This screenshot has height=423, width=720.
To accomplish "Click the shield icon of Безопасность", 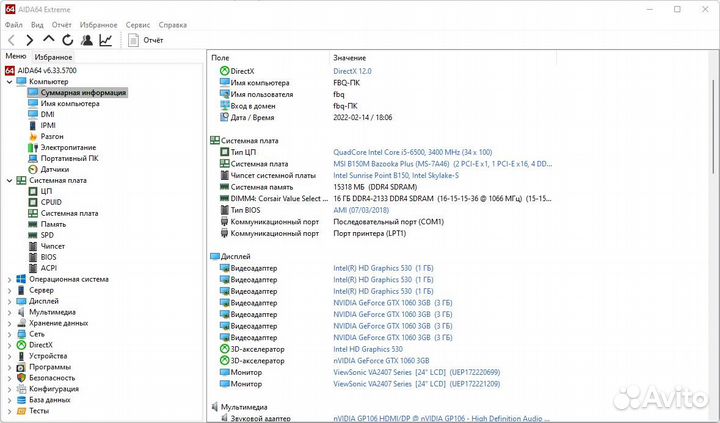I will click(21, 378).
